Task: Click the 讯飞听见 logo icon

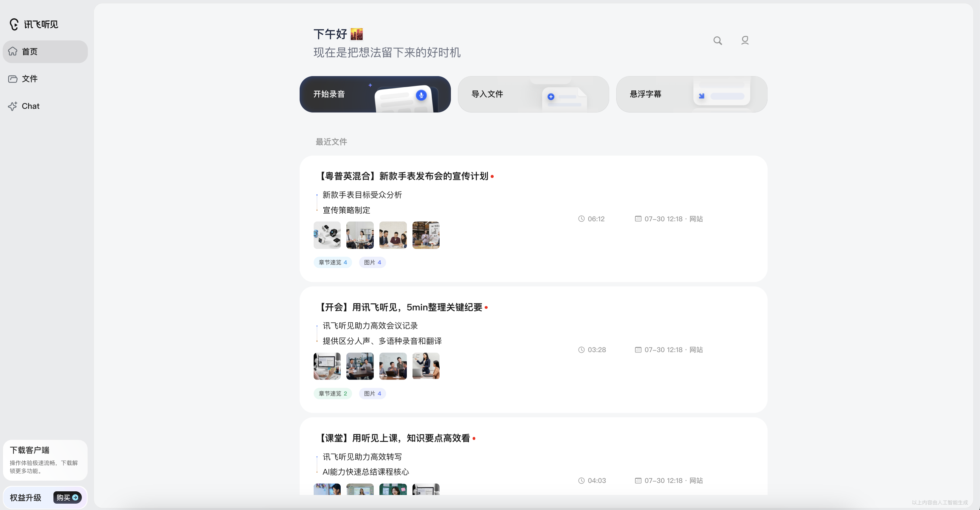Action: pos(14,24)
